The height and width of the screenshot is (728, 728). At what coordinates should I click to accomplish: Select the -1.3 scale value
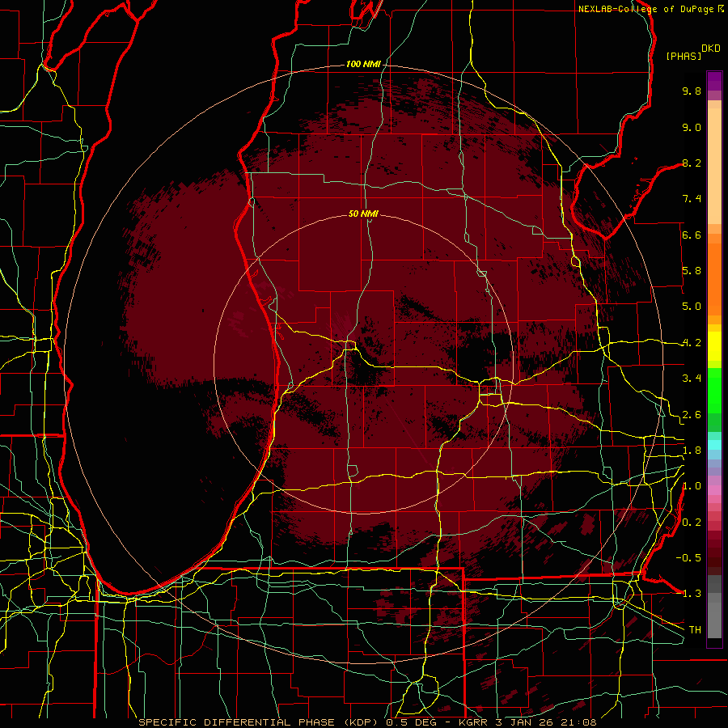pyautogui.click(x=688, y=594)
